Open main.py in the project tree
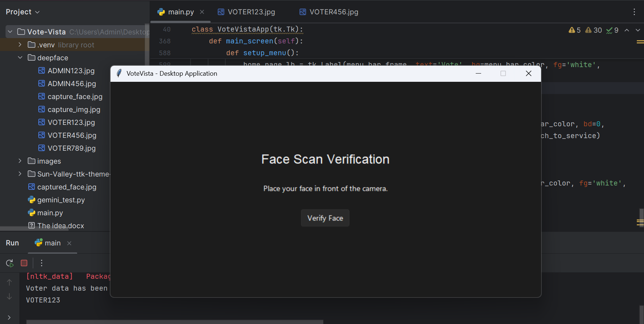The width and height of the screenshot is (644, 324). (x=50, y=213)
